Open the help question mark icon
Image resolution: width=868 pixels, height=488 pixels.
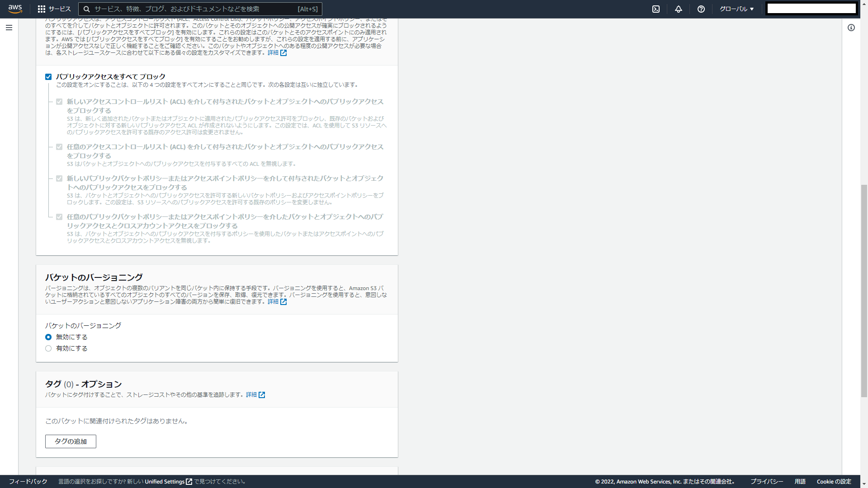(701, 9)
